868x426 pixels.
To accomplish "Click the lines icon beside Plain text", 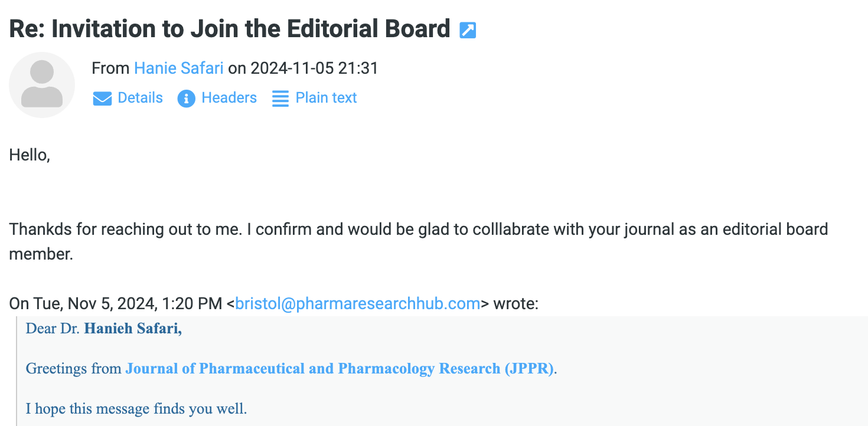I will point(280,99).
